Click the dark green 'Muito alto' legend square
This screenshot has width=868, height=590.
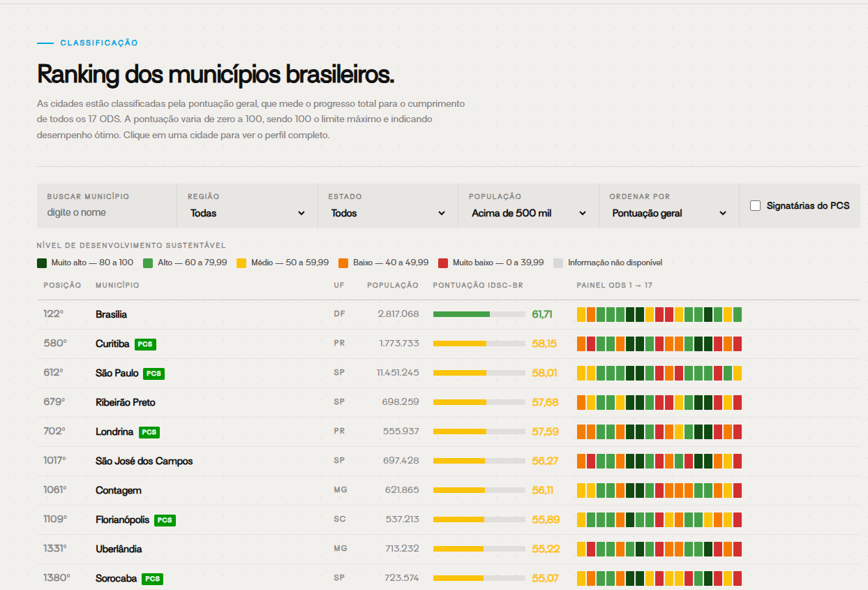[42, 263]
